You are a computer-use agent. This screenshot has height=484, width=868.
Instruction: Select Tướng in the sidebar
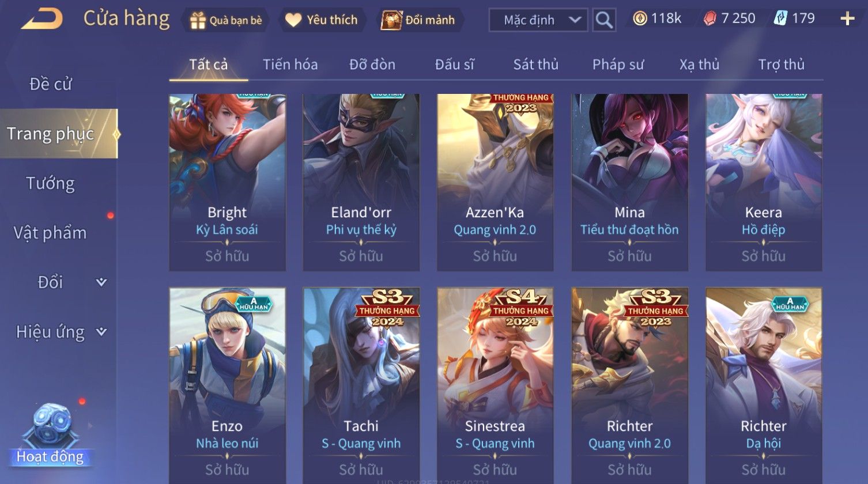(51, 184)
